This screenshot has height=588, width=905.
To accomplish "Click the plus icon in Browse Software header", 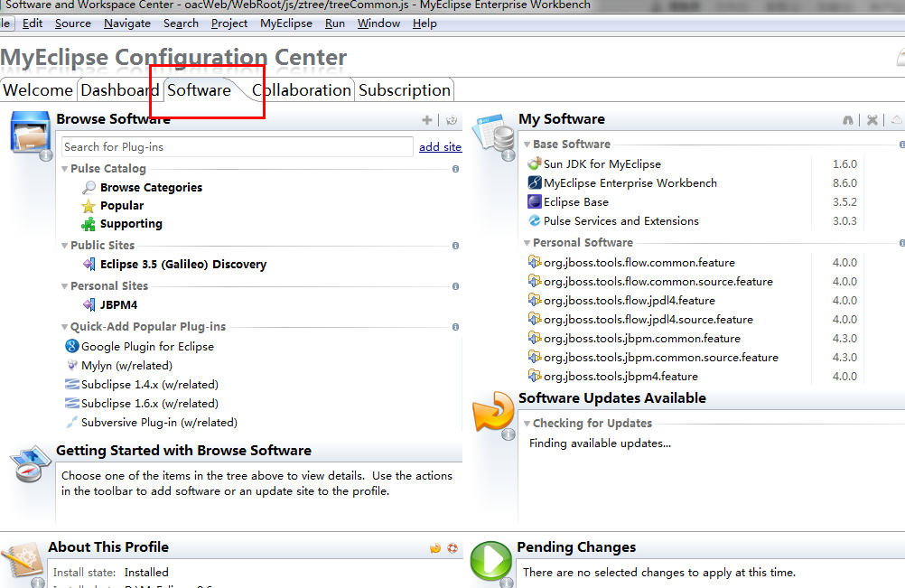I will point(427,120).
